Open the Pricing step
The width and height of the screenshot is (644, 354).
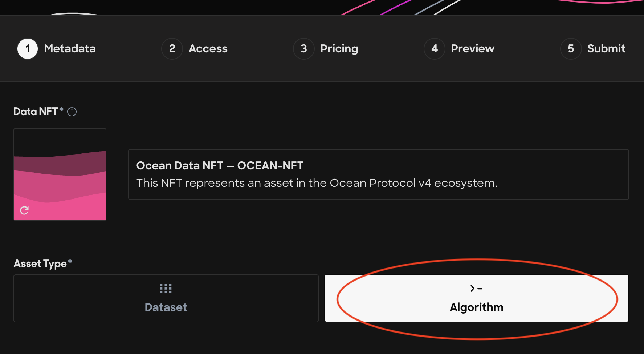point(339,49)
